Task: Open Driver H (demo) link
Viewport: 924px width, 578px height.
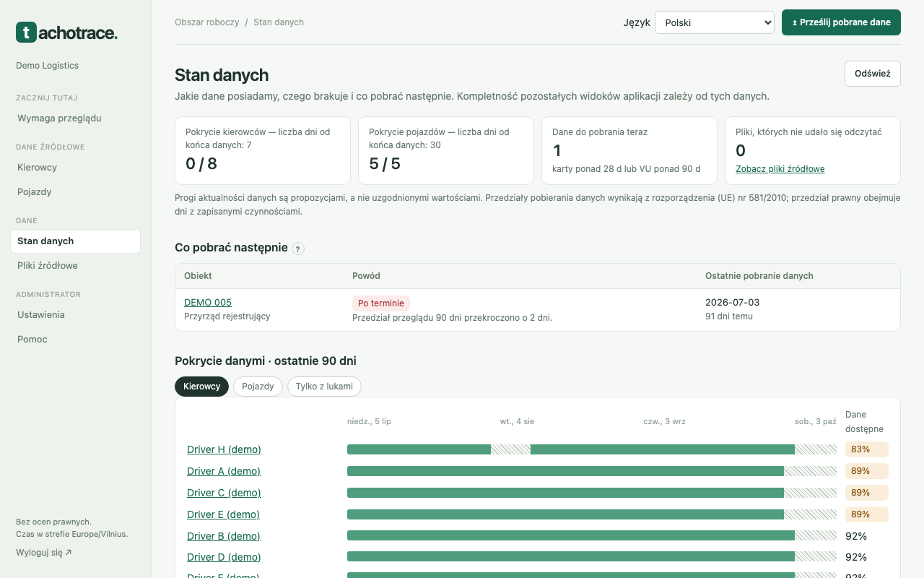Action: pyautogui.click(x=224, y=449)
